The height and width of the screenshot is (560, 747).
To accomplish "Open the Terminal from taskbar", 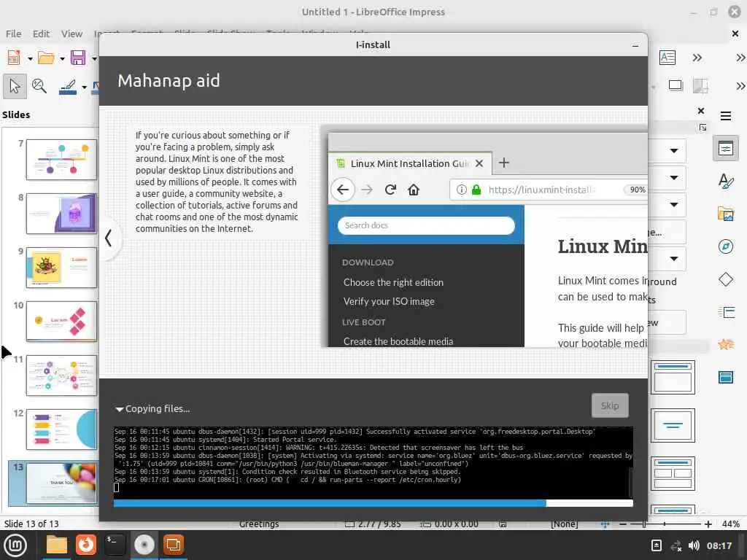I will pos(115,545).
